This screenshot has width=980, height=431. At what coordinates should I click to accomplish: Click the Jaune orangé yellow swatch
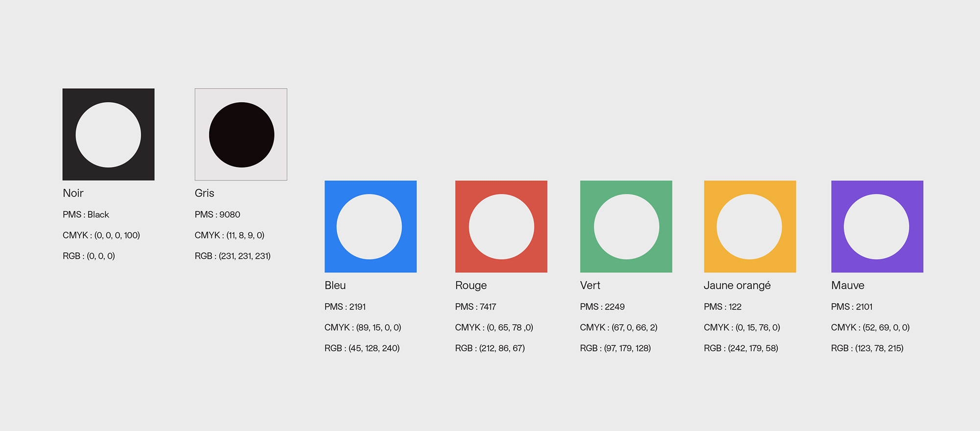[x=750, y=226]
